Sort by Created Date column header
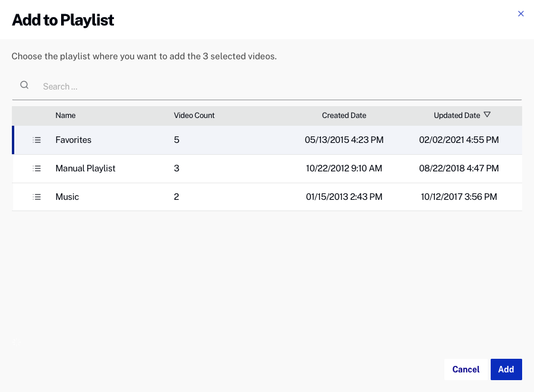The width and height of the screenshot is (534, 392). (x=344, y=116)
